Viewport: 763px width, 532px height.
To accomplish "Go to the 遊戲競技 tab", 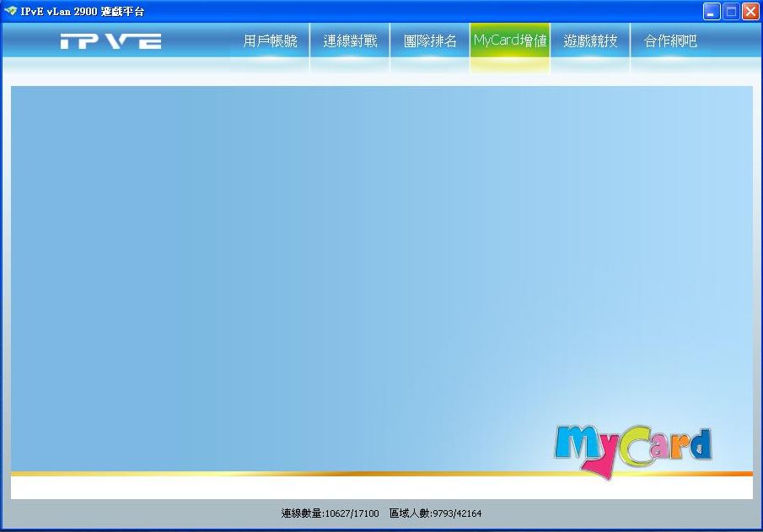I will [590, 41].
